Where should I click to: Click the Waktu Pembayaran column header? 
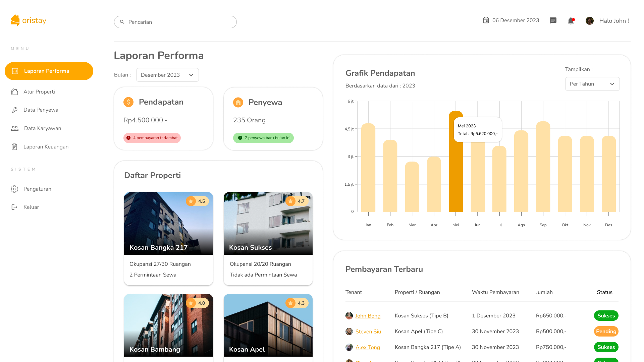pyautogui.click(x=495, y=292)
